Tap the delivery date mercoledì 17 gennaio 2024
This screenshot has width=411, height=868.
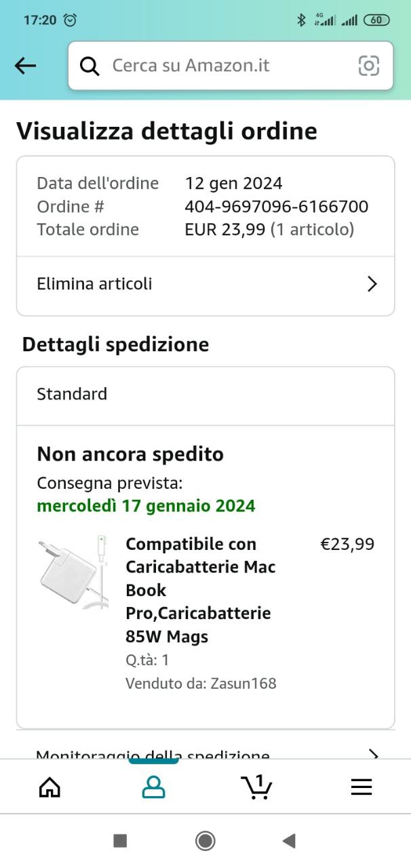click(146, 506)
